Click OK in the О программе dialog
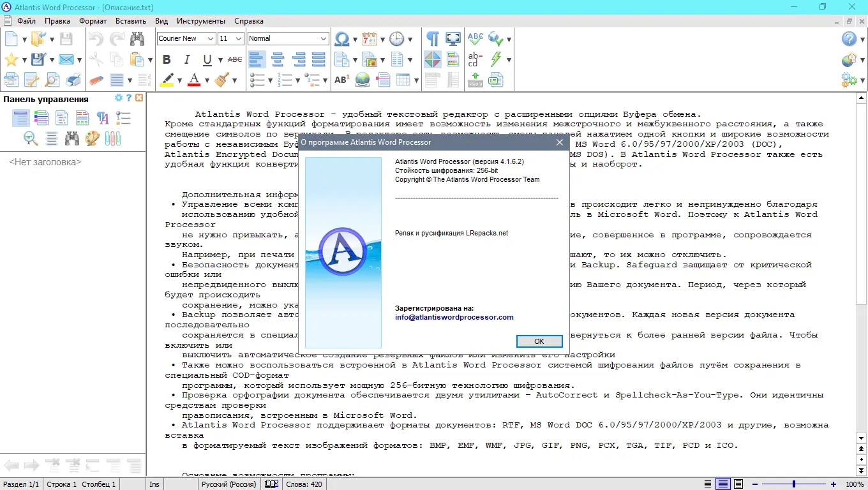 click(539, 341)
